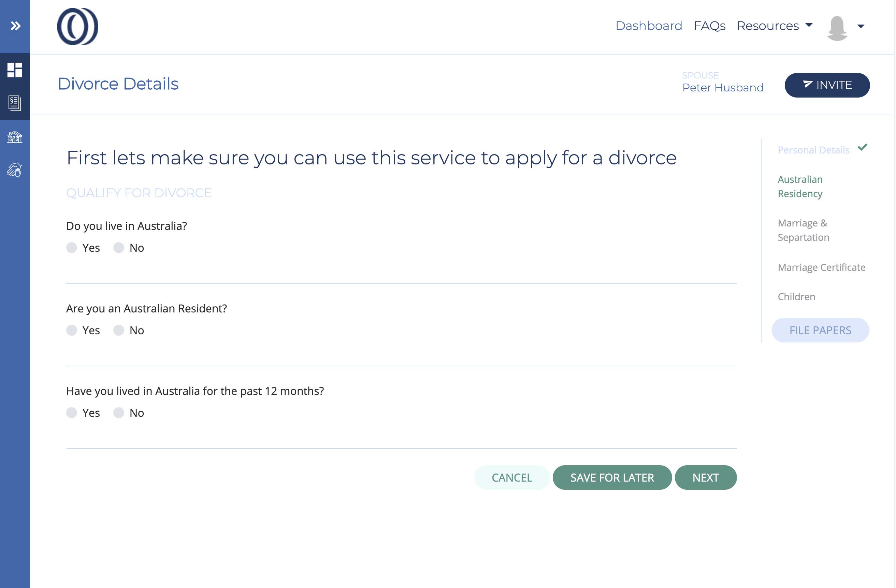Select Yes for Australian Resident question

(x=72, y=330)
